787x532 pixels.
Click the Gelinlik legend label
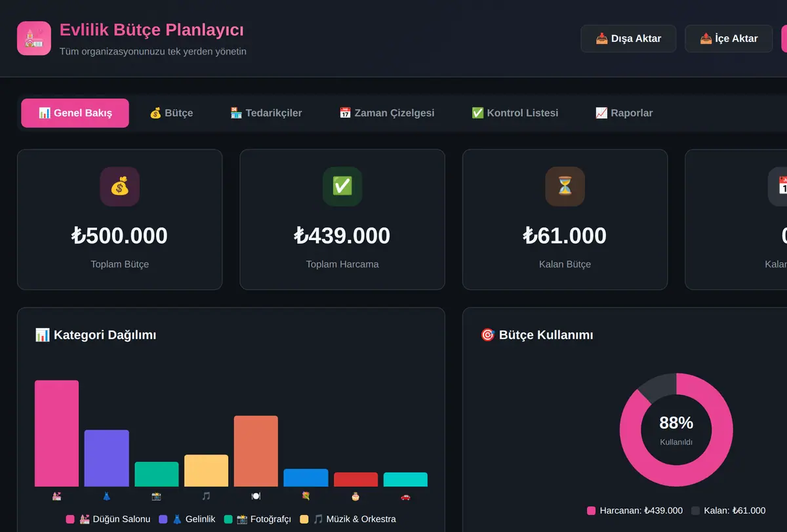(x=193, y=519)
